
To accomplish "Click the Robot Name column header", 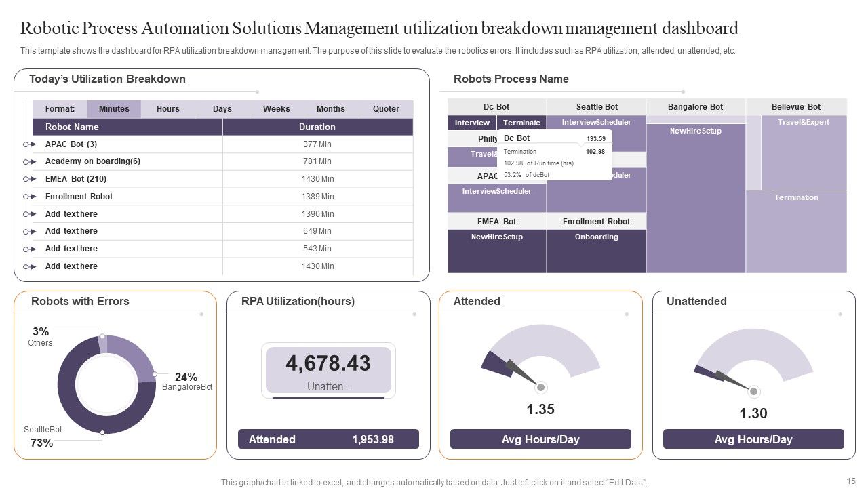I will point(127,127).
